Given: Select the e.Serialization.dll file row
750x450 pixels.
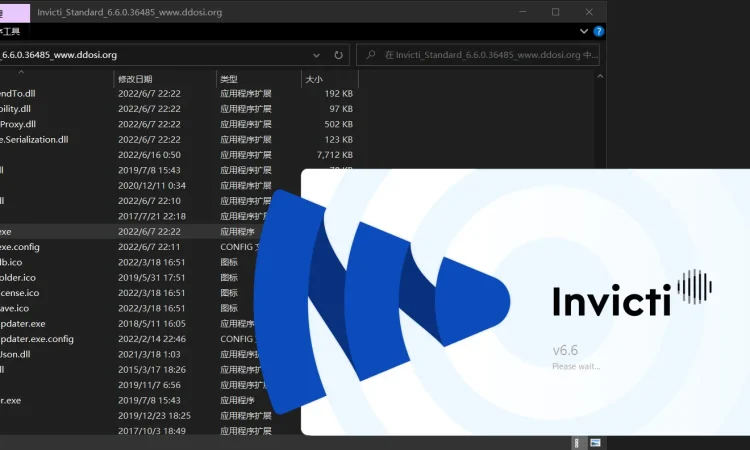Looking at the screenshot, I should tap(179, 140).
